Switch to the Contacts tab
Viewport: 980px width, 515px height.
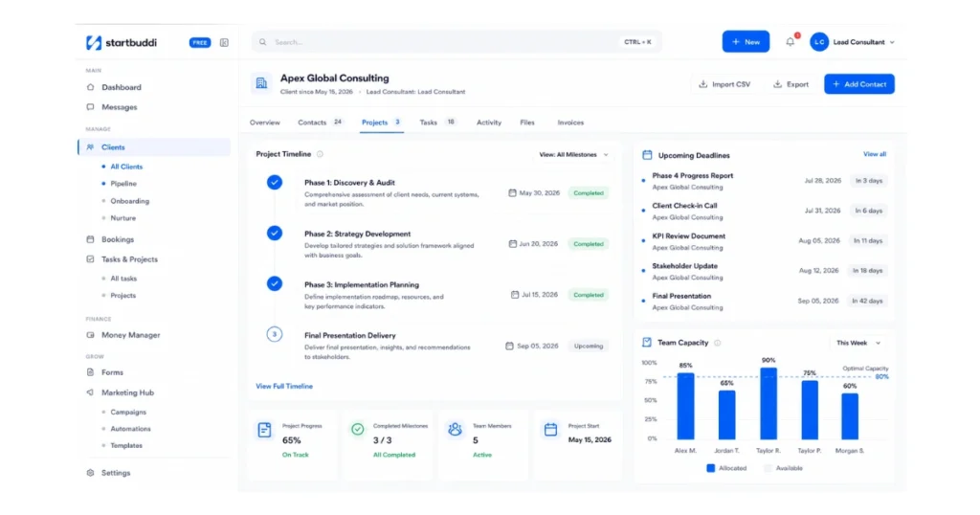(x=320, y=123)
